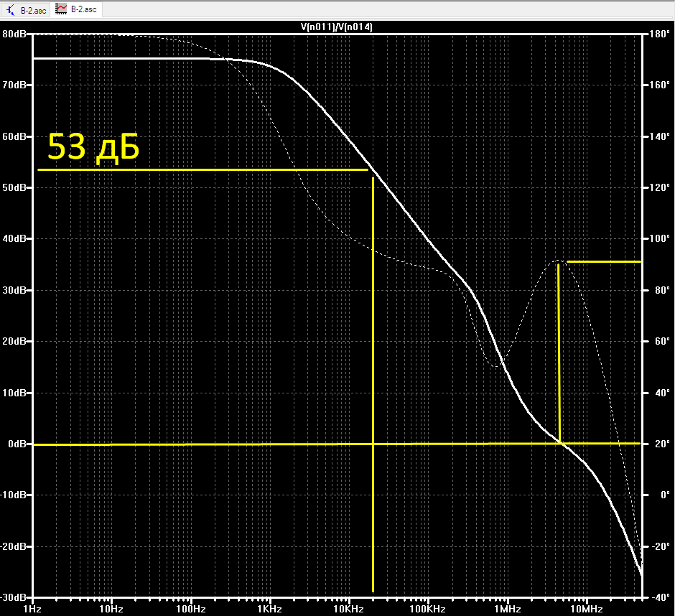
Task: Click the 100Hz frequency axis label
Action: [x=191, y=609]
